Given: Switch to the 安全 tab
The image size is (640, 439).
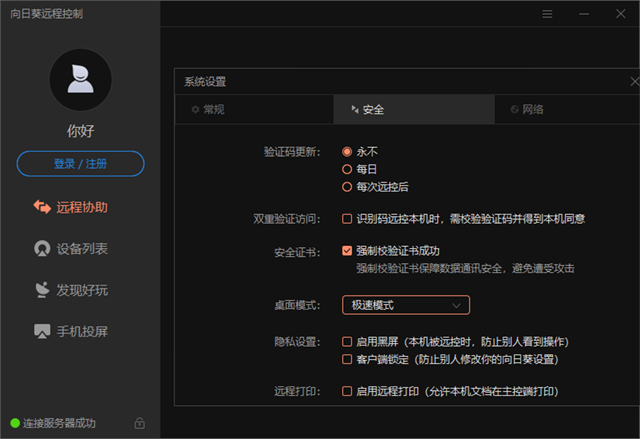Looking at the screenshot, I should click(x=414, y=109).
